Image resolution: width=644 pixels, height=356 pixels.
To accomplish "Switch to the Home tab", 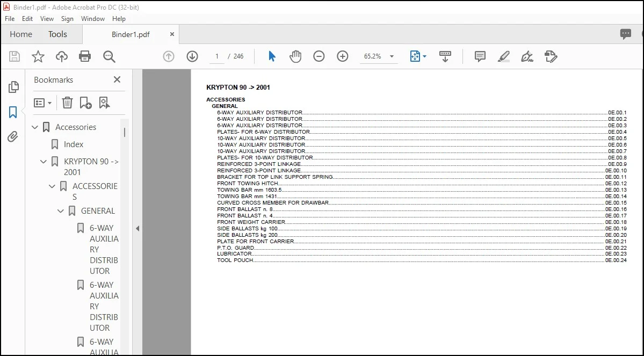I will (21, 34).
